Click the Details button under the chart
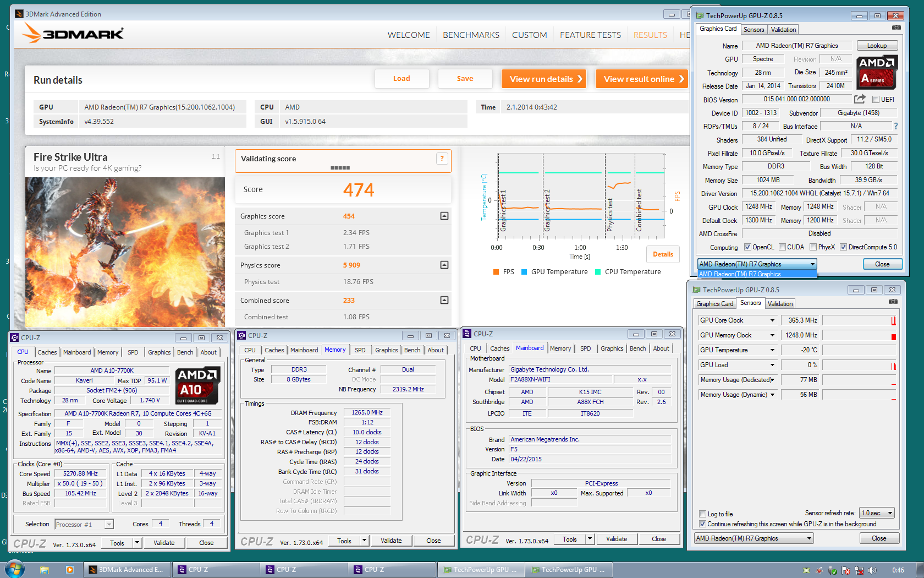This screenshot has height=578, width=924. 663,254
